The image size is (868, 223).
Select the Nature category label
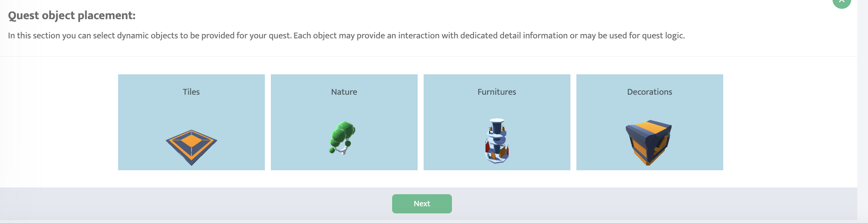(x=344, y=92)
